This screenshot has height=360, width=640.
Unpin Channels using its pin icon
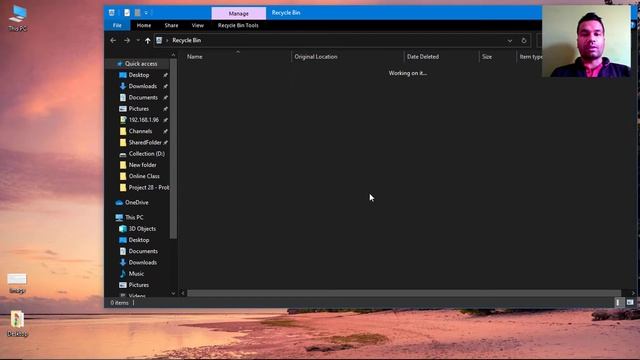[165, 131]
